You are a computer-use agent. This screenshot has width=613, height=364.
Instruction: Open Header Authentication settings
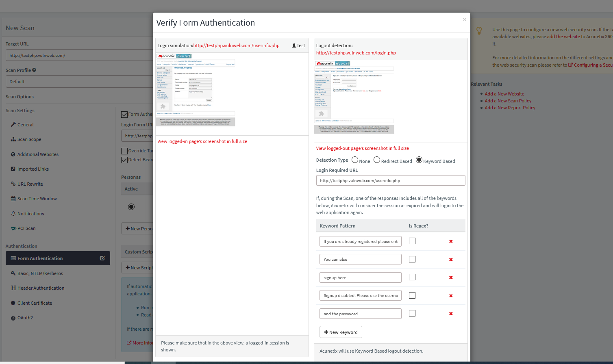click(38, 288)
